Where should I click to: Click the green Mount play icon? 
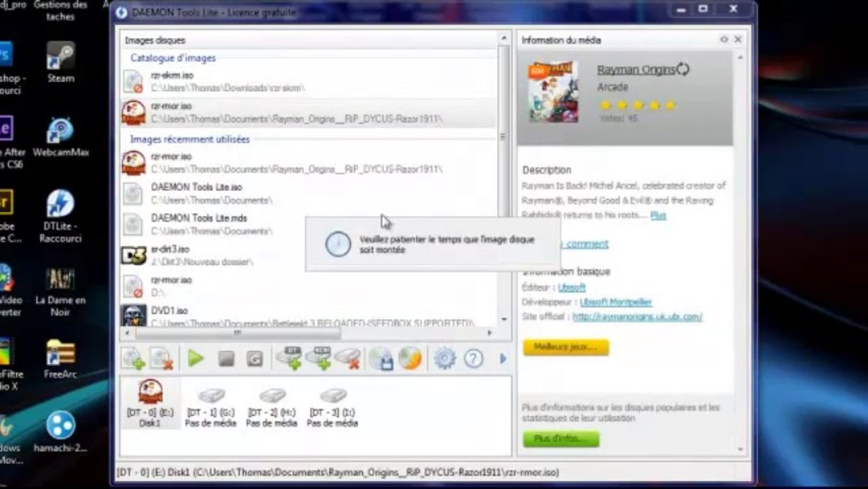click(x=196, y=358)
